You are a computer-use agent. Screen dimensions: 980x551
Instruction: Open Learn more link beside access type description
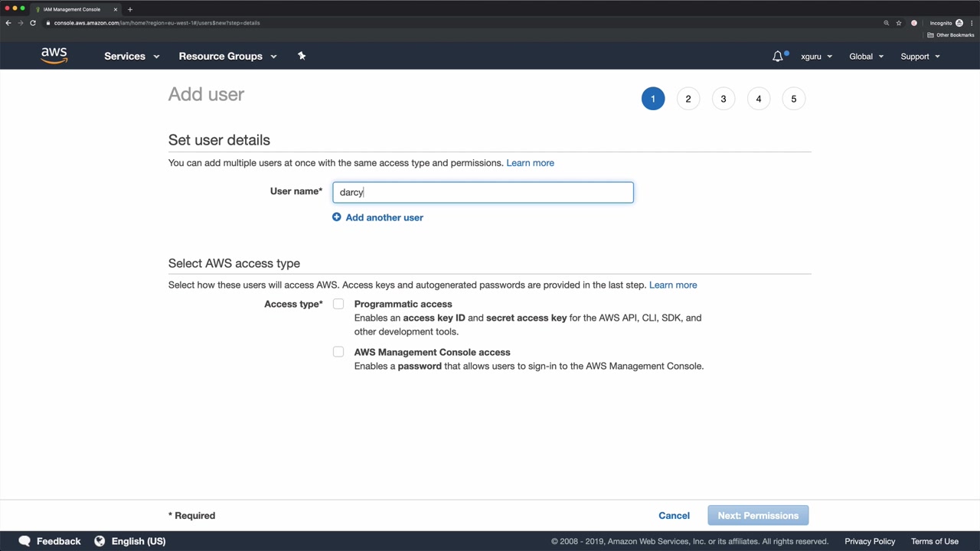pos(673,285)
